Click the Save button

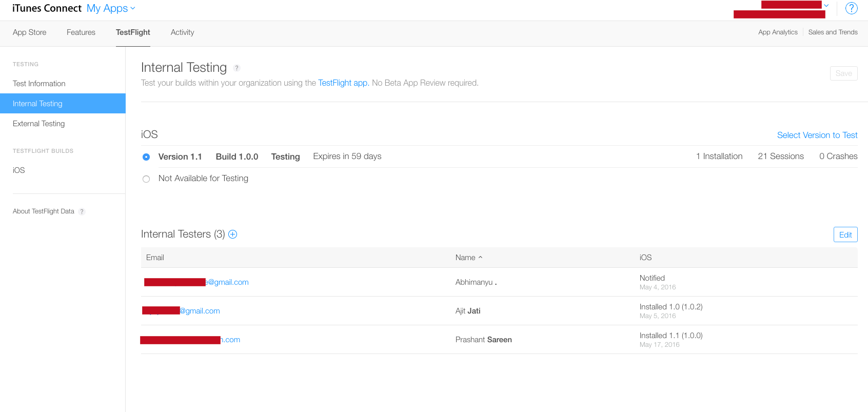(x=843, y=73)
